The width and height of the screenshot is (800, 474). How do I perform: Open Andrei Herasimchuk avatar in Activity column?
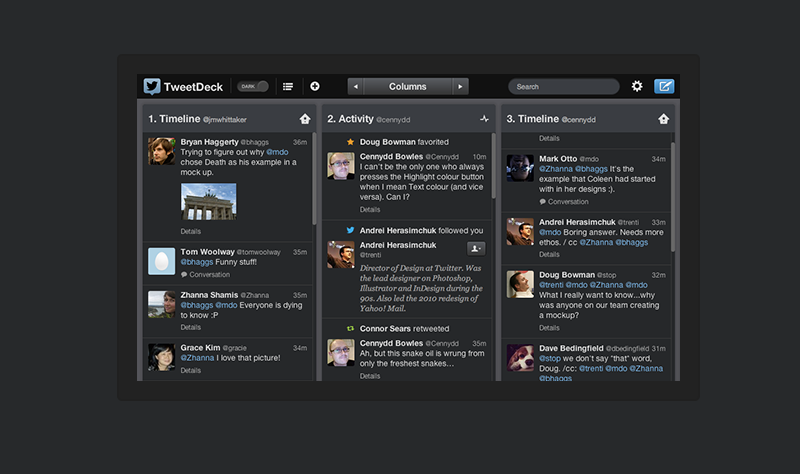click(341, 255)
